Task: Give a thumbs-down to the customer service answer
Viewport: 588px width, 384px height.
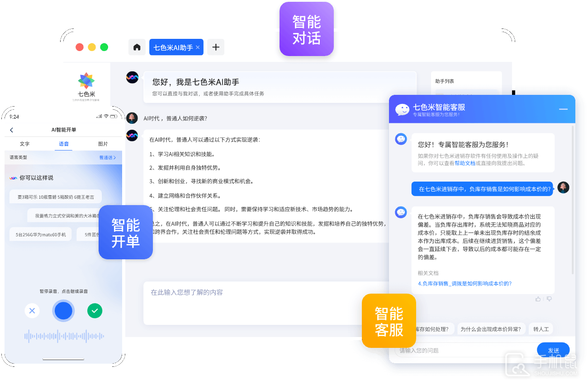Action: pos(548,298)
